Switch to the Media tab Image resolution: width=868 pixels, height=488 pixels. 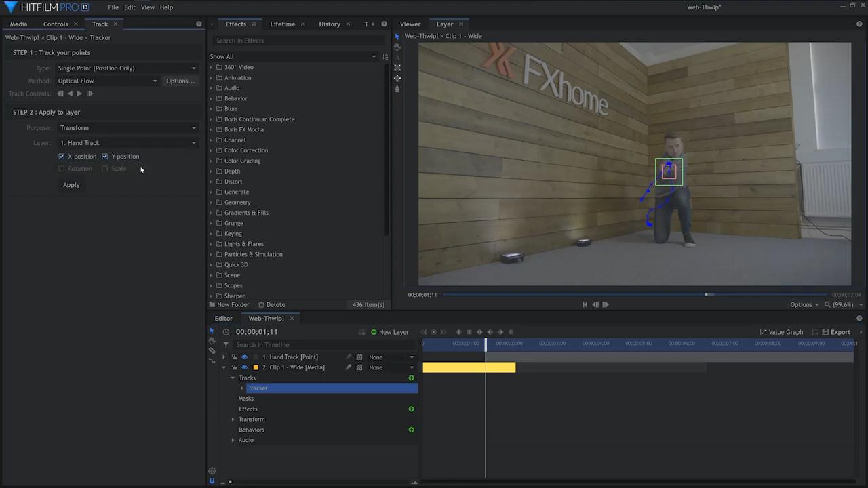[x=19, y=24]
